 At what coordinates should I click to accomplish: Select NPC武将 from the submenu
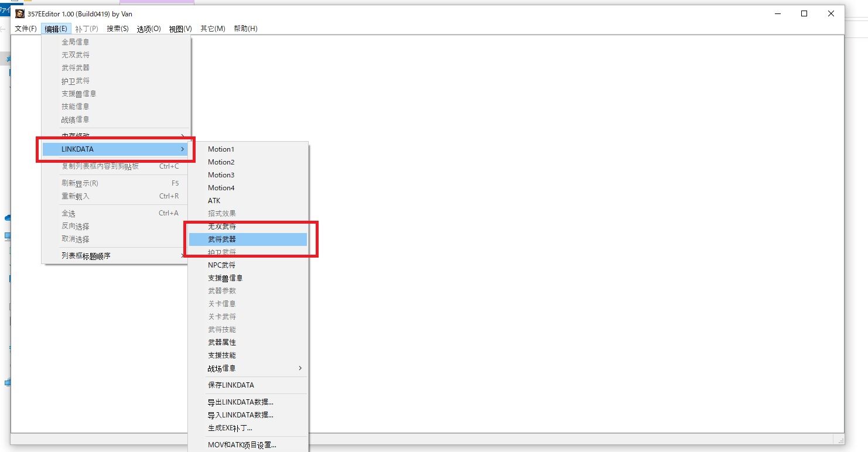249,265
